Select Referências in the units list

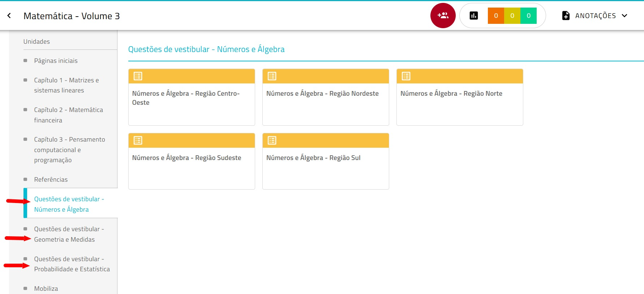(x=51, y=180)
